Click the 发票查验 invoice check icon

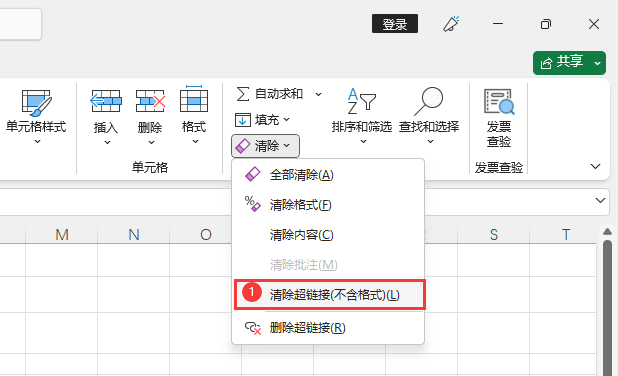[499, 102]
